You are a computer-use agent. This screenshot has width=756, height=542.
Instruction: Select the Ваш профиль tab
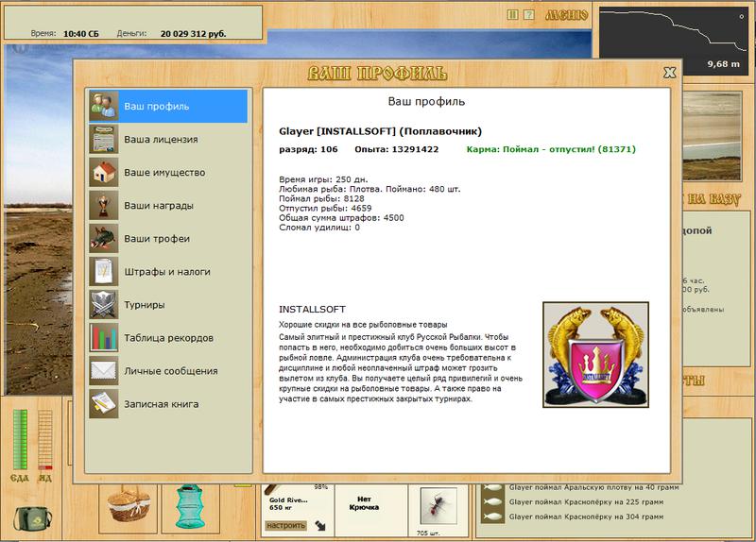167,106
